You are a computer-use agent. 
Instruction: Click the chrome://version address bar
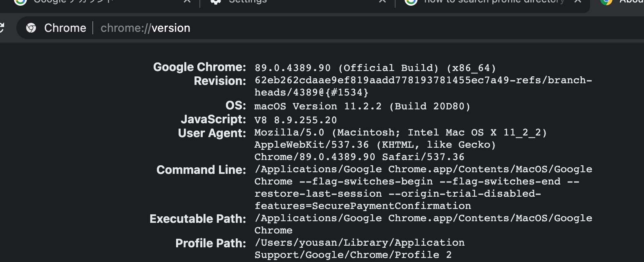(330, 28)
